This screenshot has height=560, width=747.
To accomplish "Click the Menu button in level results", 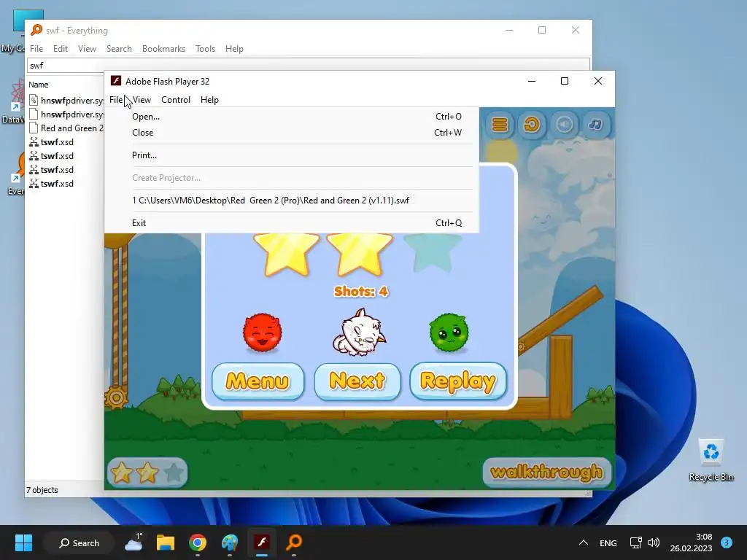I will pyautogui.click(x=258, y=381).
